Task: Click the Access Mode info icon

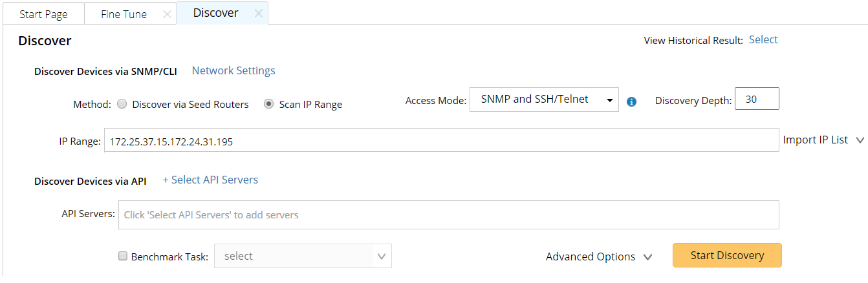Action: pos(632,101)
